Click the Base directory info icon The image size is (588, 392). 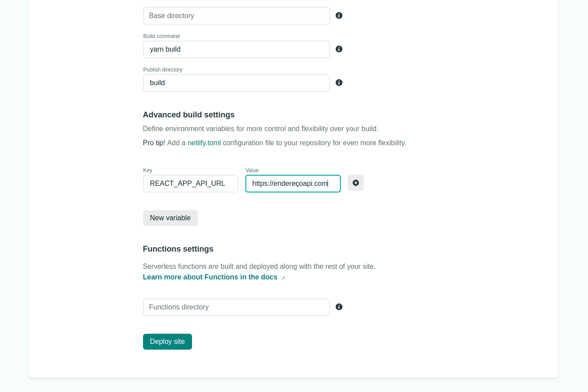339,15
